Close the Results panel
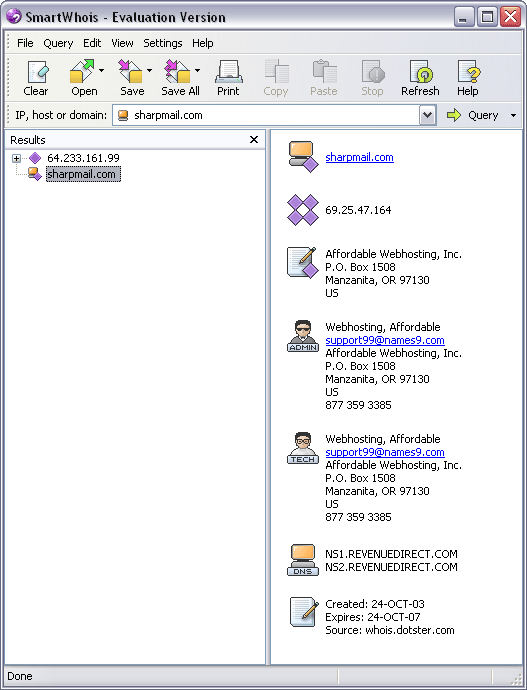The image size is (527, 690). click(x=254, y=139)
